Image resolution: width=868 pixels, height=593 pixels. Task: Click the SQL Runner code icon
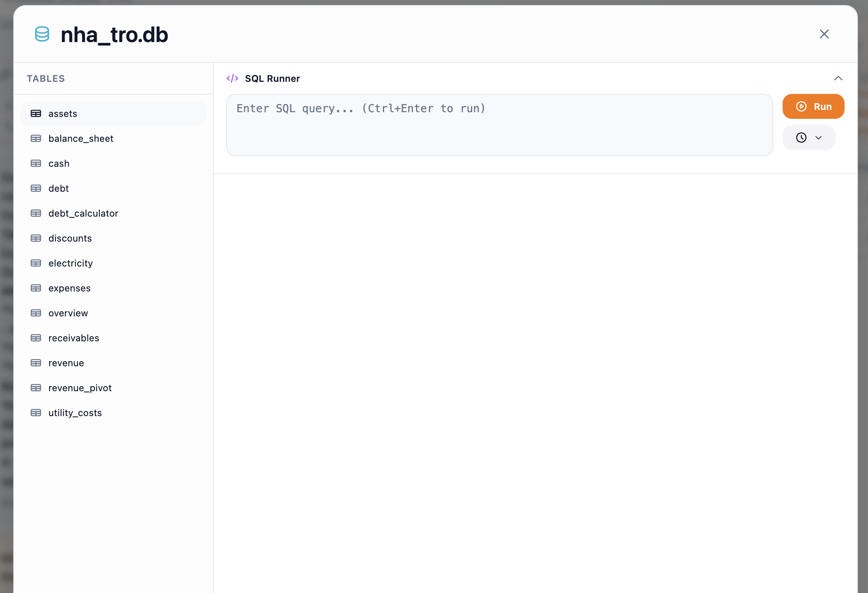(233, 78)
